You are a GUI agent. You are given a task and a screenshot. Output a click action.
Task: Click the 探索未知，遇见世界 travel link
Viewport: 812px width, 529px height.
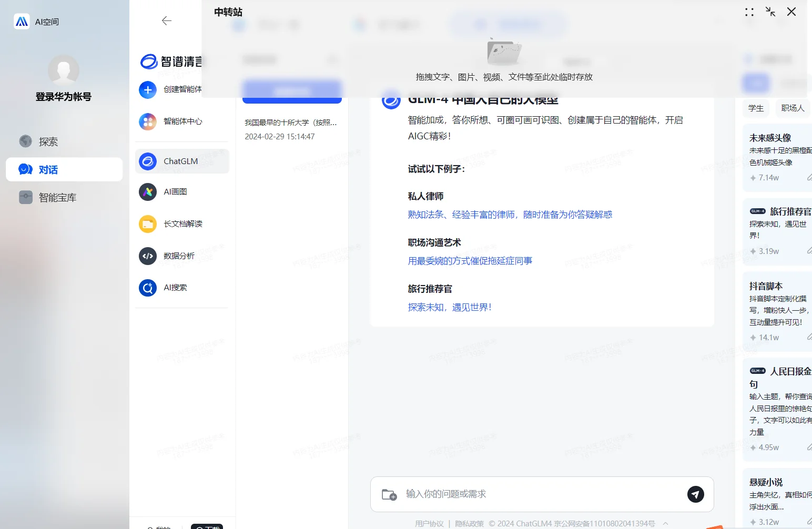pos(450,307)
